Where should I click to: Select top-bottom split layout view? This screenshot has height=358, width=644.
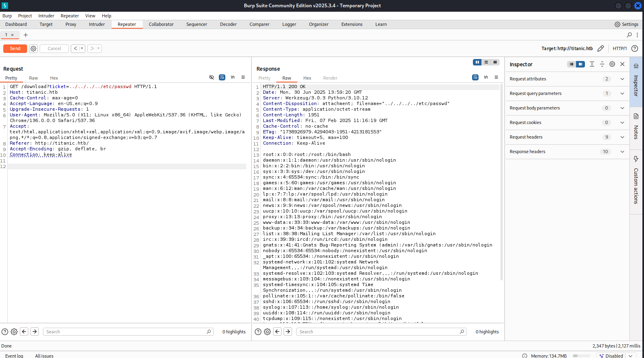pos(486,62)
